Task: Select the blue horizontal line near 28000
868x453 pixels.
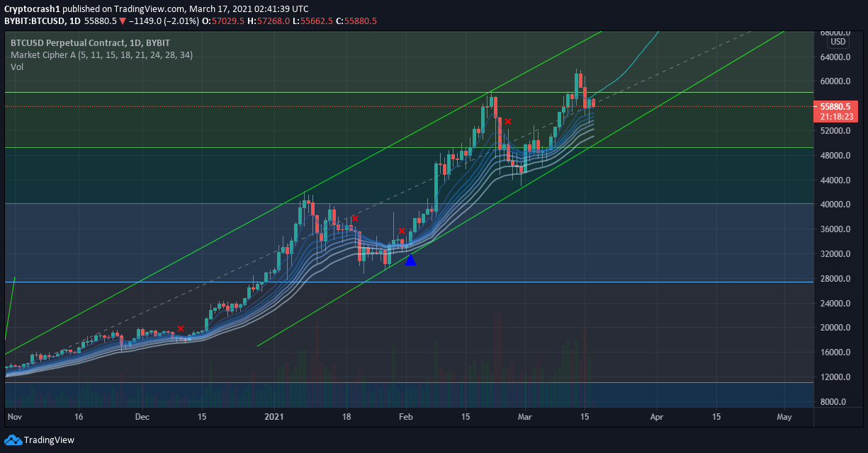Action: (407, 282)
